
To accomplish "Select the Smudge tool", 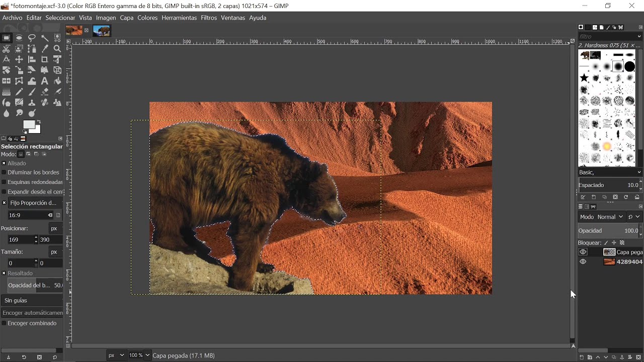I will (x=19, y=114).
